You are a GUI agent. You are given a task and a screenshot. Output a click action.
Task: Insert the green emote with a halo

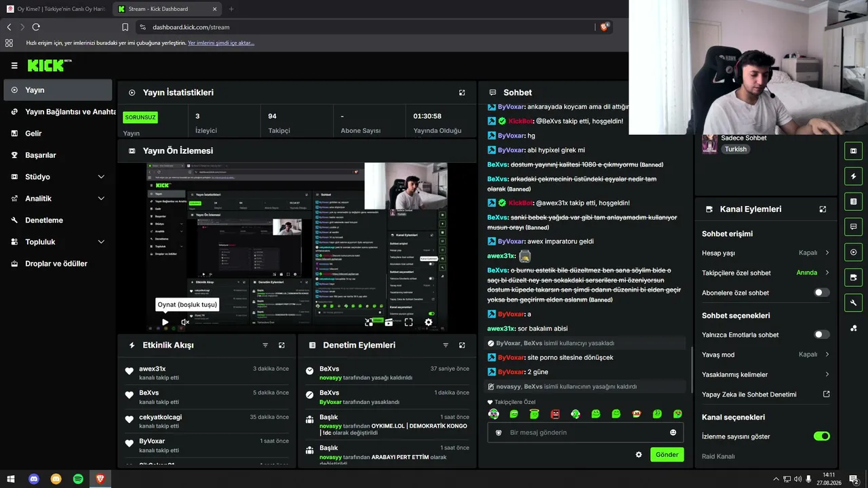coord(534,414)
